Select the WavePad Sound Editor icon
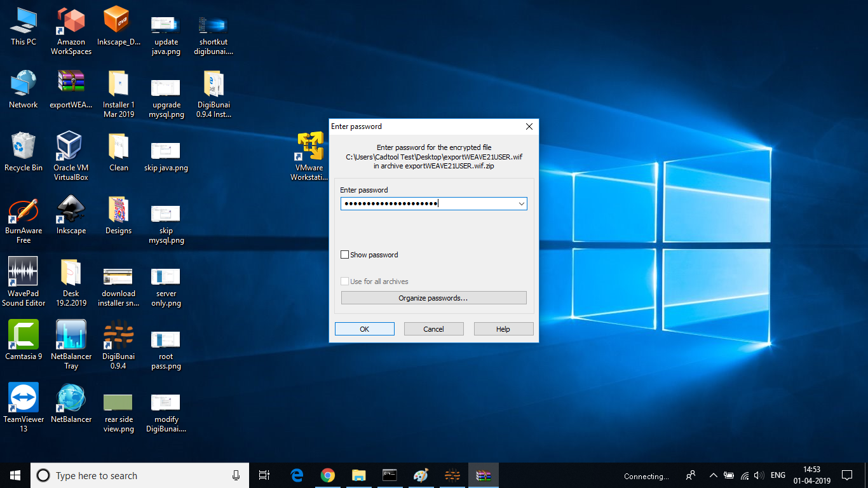Image resolution: width=868 pixels, height=488 pixels. pyautogui.click(x=24, y=273)
